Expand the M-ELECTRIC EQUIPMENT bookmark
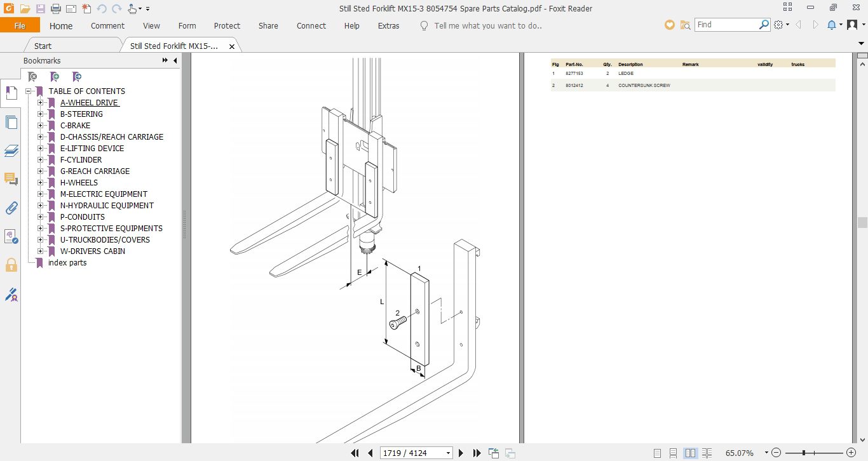This screenshot has height=461, width=868. pos(40,194)
